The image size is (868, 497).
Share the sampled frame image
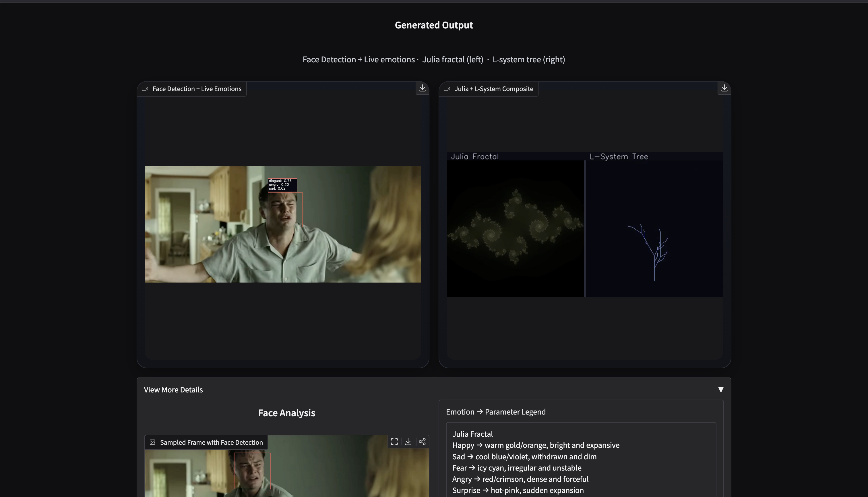tap(422, 442)
